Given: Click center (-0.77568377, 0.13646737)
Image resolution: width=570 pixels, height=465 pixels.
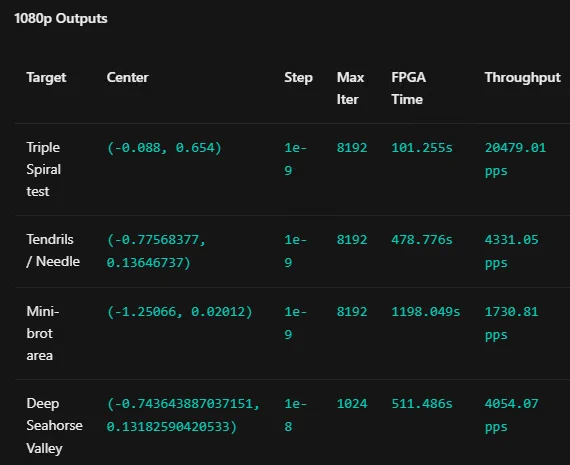Looking at the screenshot, I should click(x=156, y=251).
